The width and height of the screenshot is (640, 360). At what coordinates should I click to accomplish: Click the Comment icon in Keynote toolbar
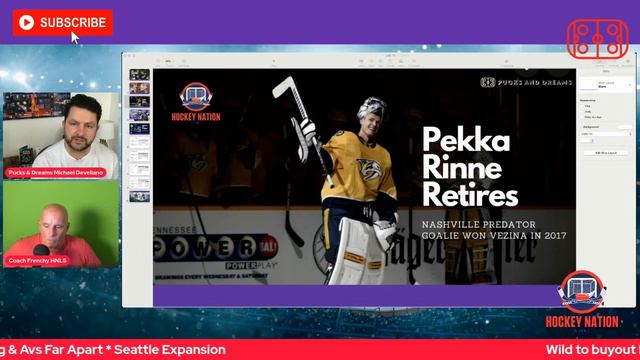coord(414,62)
